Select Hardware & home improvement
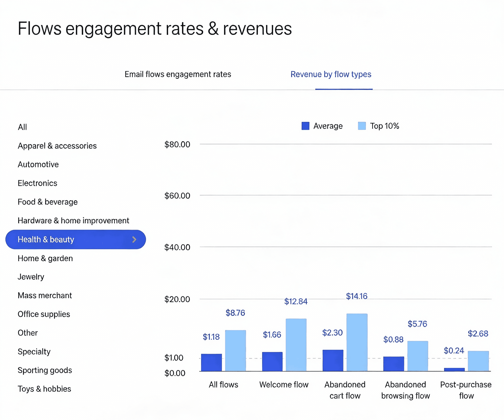This screenshot has height=420, width=504. [73, 220]
